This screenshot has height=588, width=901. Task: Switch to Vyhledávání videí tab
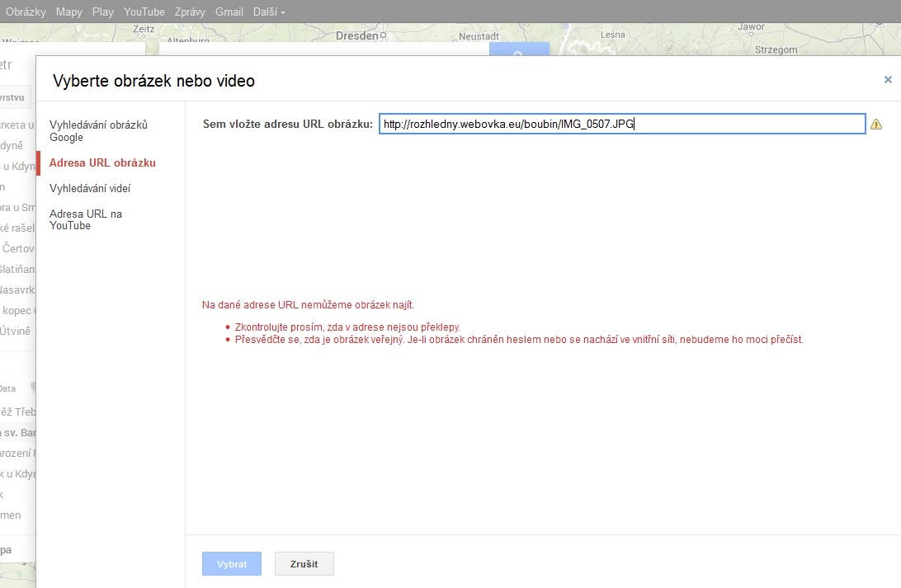tap(90, 188)
